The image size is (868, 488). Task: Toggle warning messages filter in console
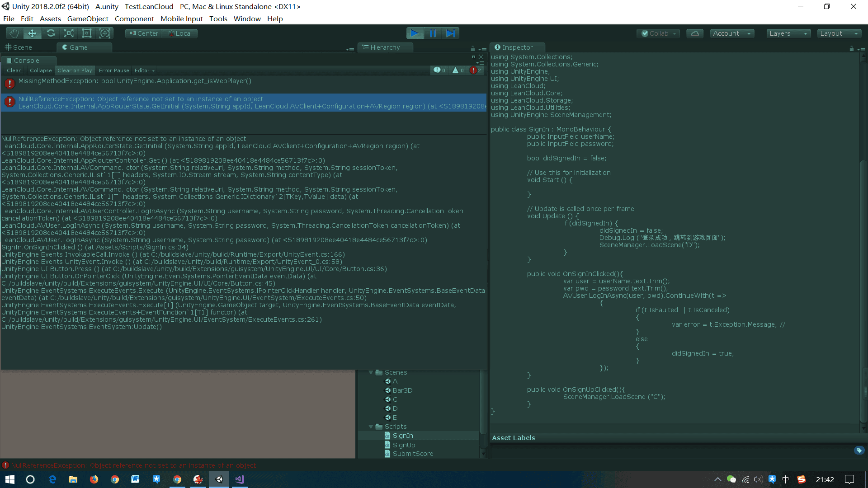[458, 70]
